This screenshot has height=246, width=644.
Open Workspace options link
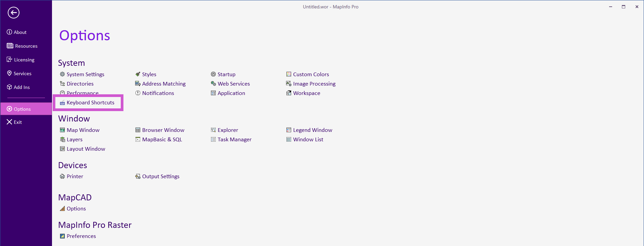(x=307, y=93)
